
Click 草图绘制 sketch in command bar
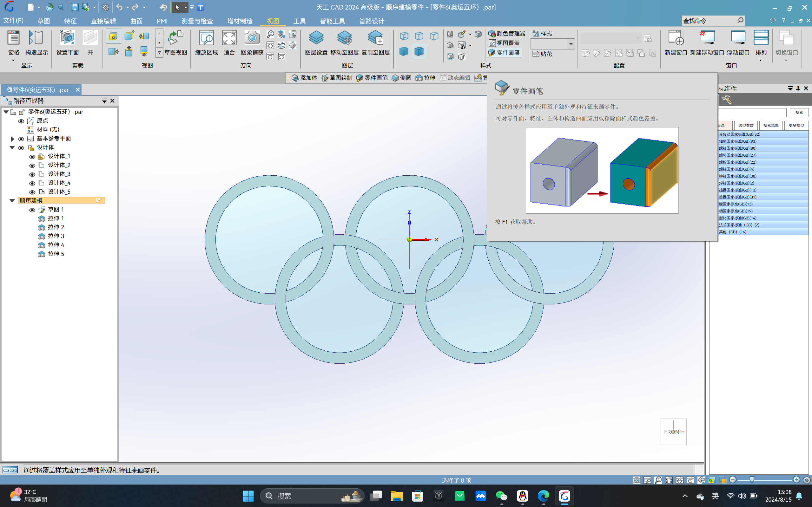[337, 78]
